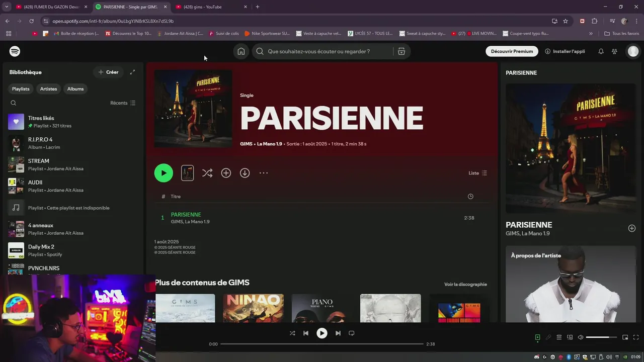Enable shuffle for this album
This screenshot has width=644, height=362.
tap(207, 173)
